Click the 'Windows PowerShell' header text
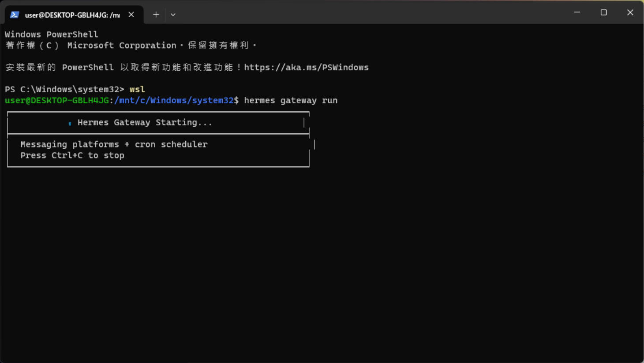 coord(52,34)
